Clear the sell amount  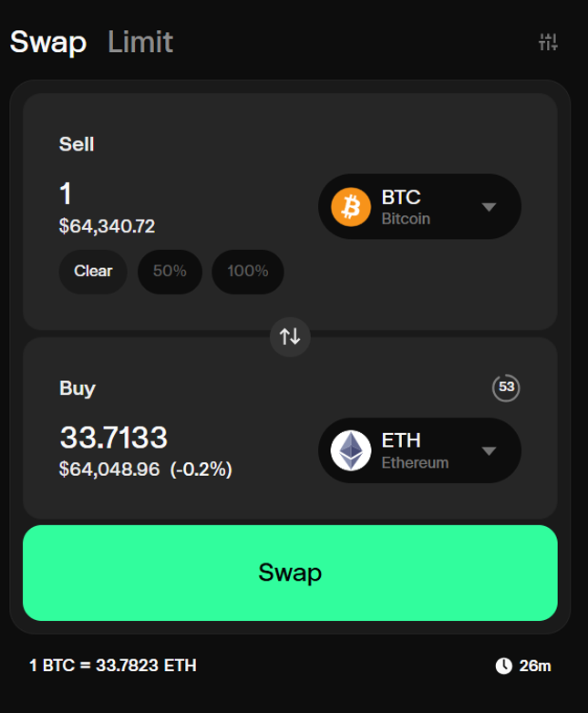pos(93,272)
